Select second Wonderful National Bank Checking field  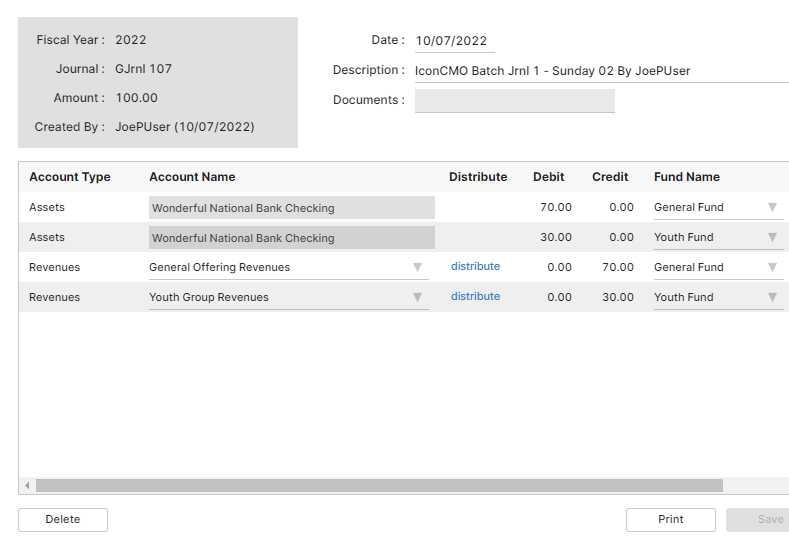[x=292, y=238]
